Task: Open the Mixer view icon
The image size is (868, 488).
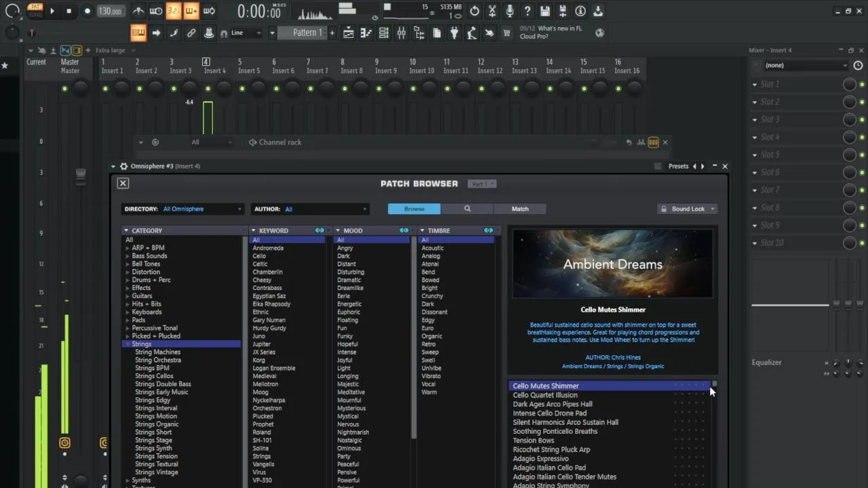Action: click(401, 33)
